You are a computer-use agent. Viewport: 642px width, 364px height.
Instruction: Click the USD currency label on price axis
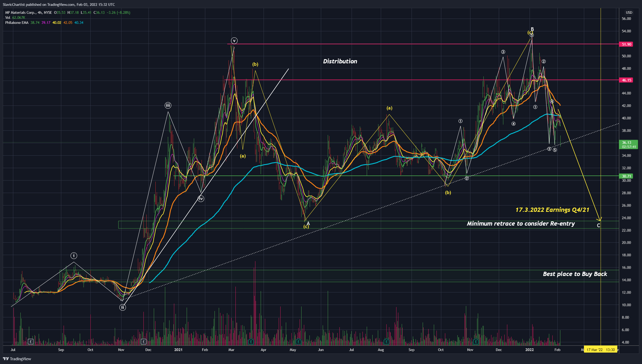[629, 12]
